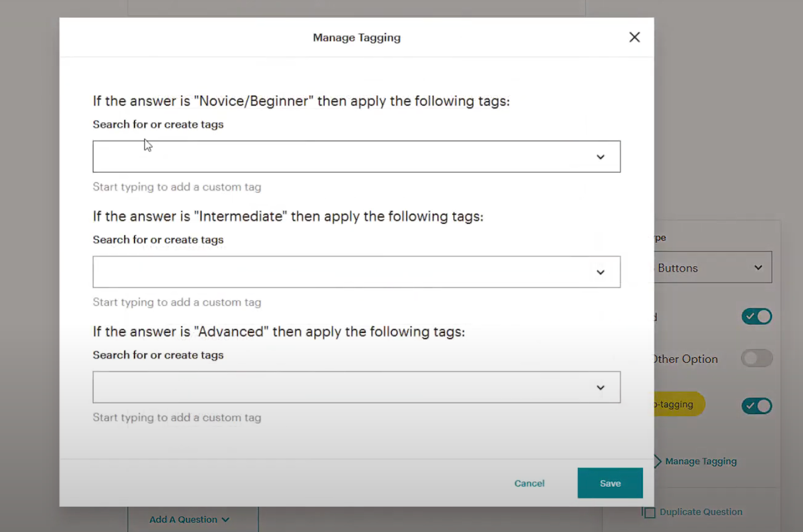Click the chevron on the Novice/Beginner tag field
Viewport: 803px width, 532px height.
coord(601,157)
